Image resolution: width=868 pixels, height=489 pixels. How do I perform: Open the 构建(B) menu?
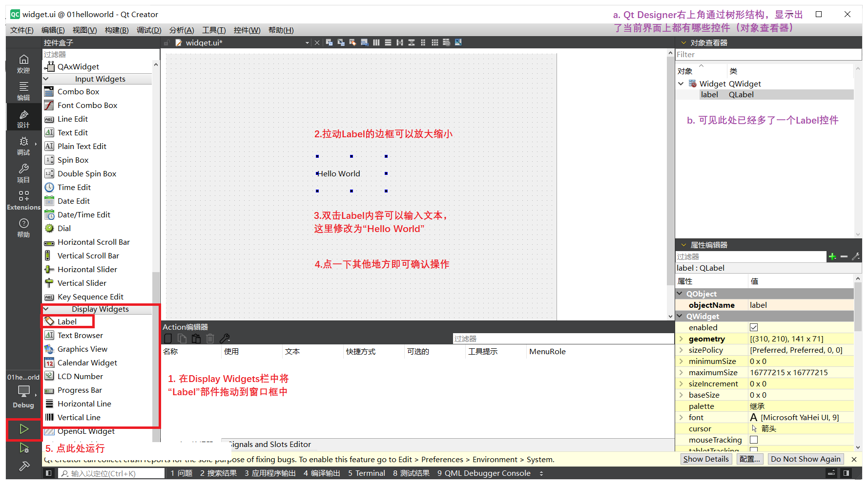tap(117, 30)
